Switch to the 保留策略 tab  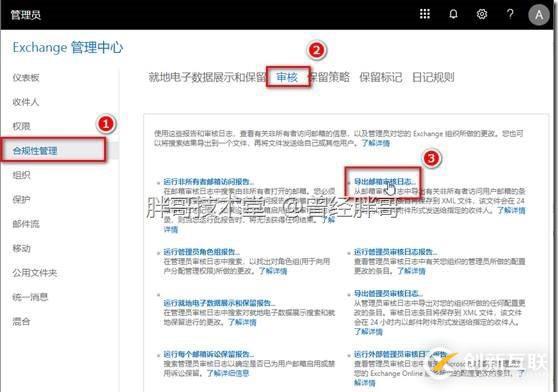tap(330, 77)
